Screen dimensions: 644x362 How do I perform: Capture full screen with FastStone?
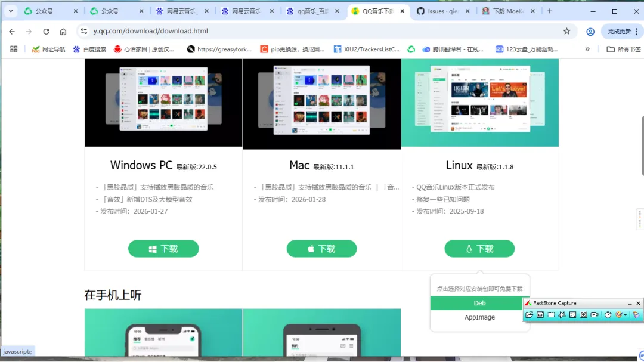(572, 315)
